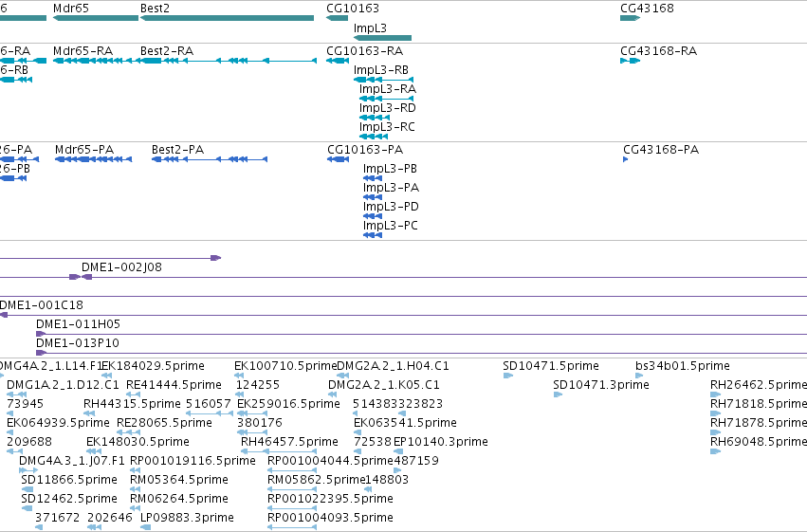The image size is (807, 532).
Task: Select the ImpL3-PA protein feature
Action: pyautogui.click(x=373, y=197)
